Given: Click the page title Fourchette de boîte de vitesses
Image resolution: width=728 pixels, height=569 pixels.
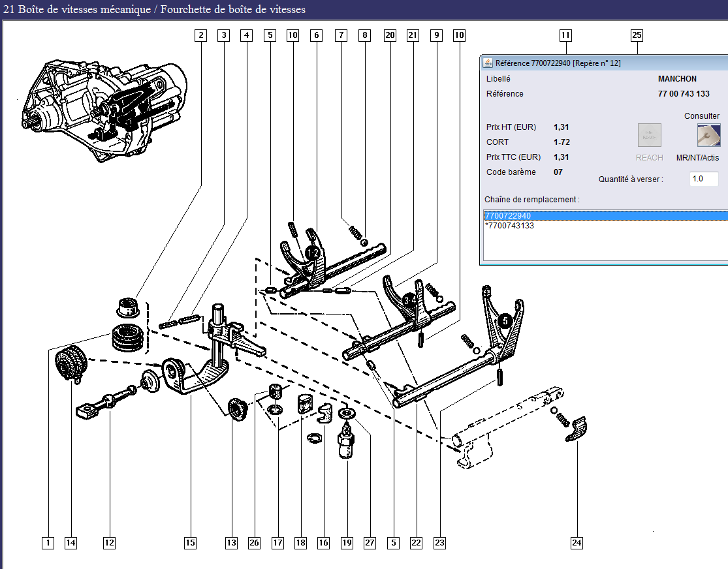Looking at the screenshot, I should pyautogui.click(x=233, y=9).
